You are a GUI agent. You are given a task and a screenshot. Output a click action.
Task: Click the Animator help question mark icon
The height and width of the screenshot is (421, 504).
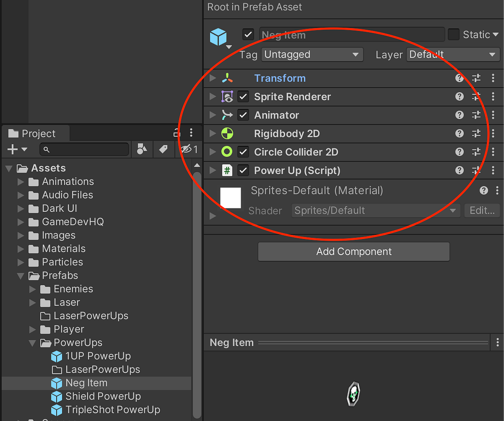pyautogui.click(x=459, y=115)
